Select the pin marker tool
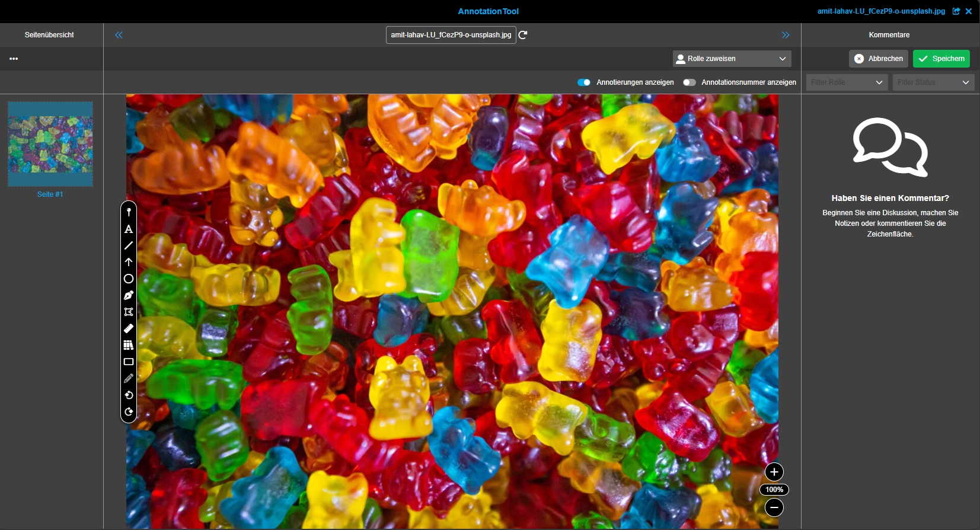This screenshot has height=530, width=980. pyautogui.click(x=129, y=212)
